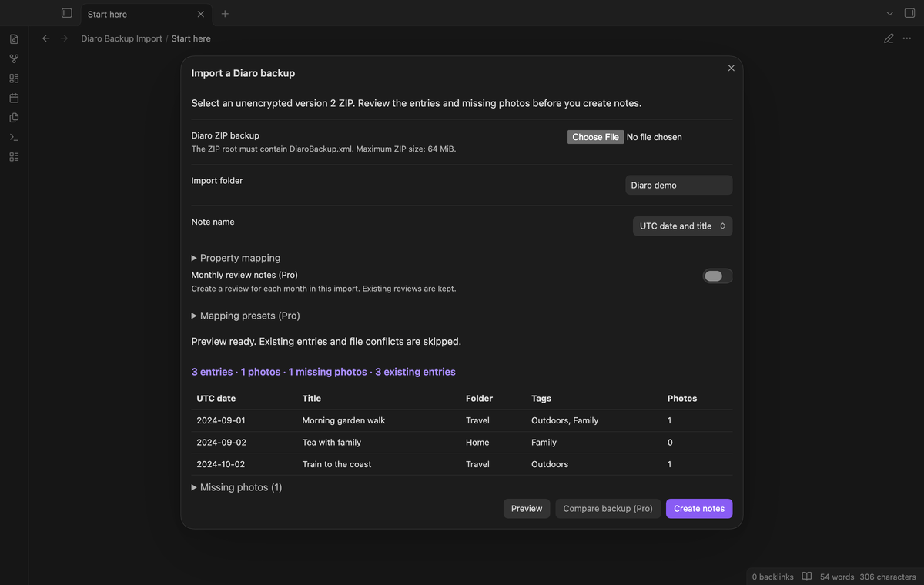Image resolution: width=924 pixels, height=585 pixels.
Task: Toggle the right sidebar panel icon
Action: pos(909,13)
